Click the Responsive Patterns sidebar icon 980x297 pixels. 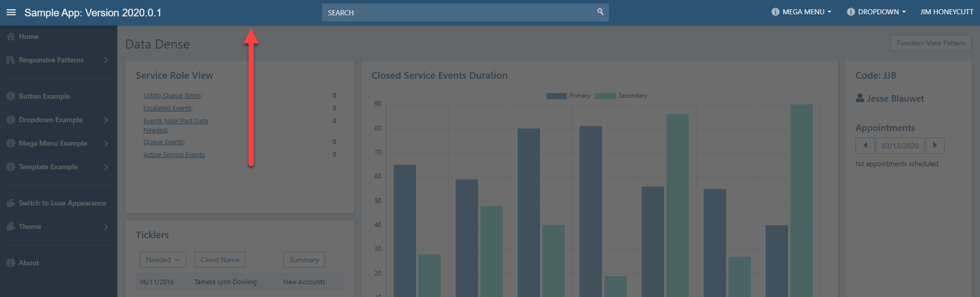click(10, 60)
